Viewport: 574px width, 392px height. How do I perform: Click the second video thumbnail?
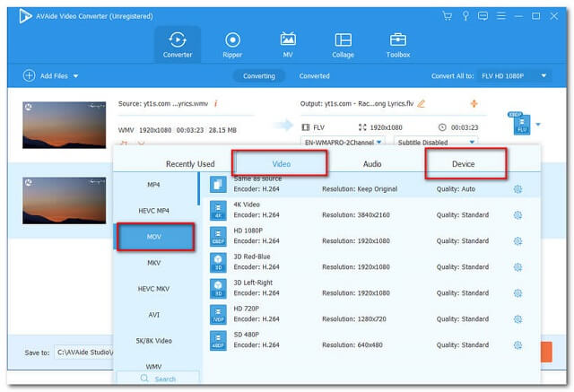tap(64, 201)
